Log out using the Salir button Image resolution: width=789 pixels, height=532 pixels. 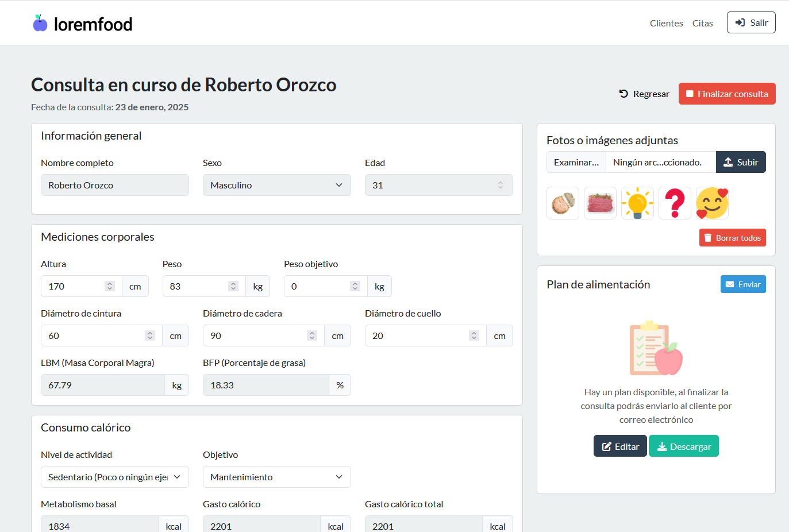tap(750, 23)
